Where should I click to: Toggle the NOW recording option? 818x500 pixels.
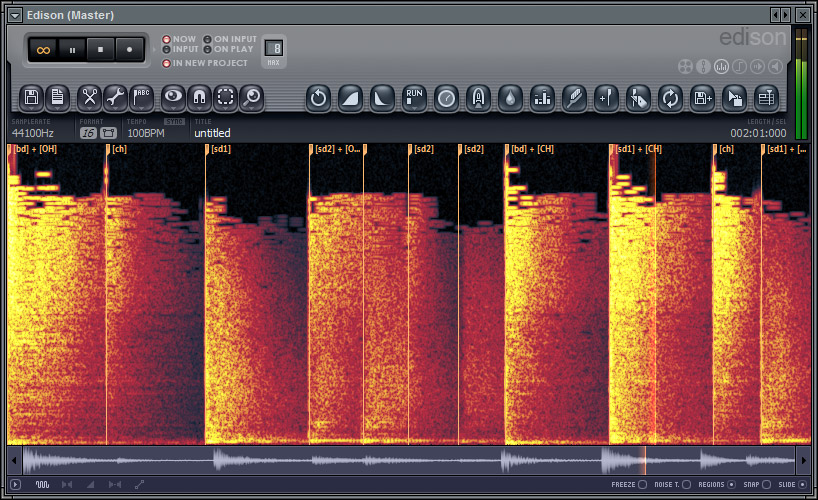point(167,39)
